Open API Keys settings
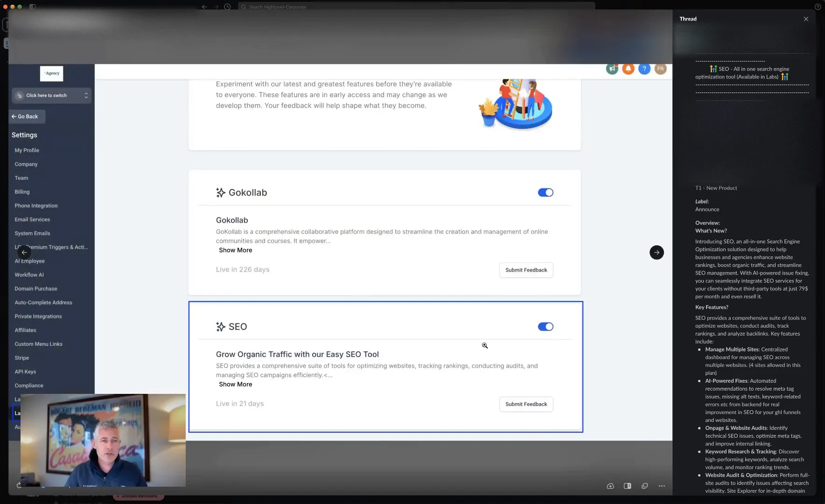Screen dimensions: 825x504 click(25, 372)
